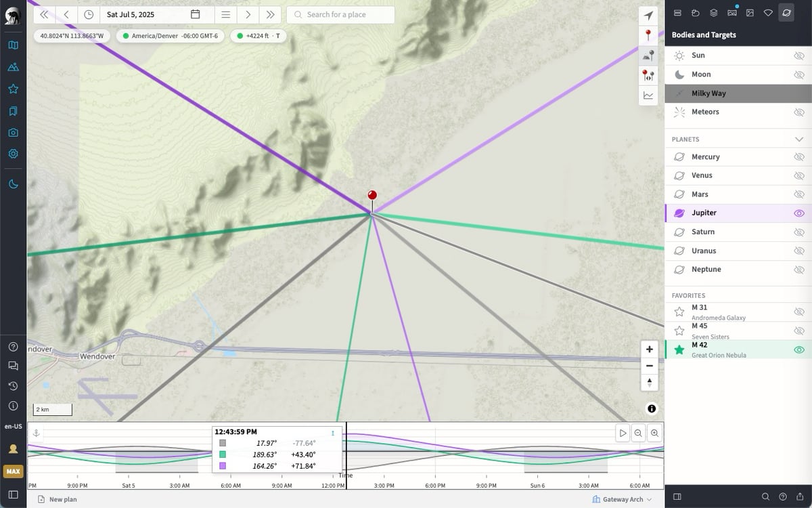Select the M 45 Seven Sisters row

click(x=738, y=331)
